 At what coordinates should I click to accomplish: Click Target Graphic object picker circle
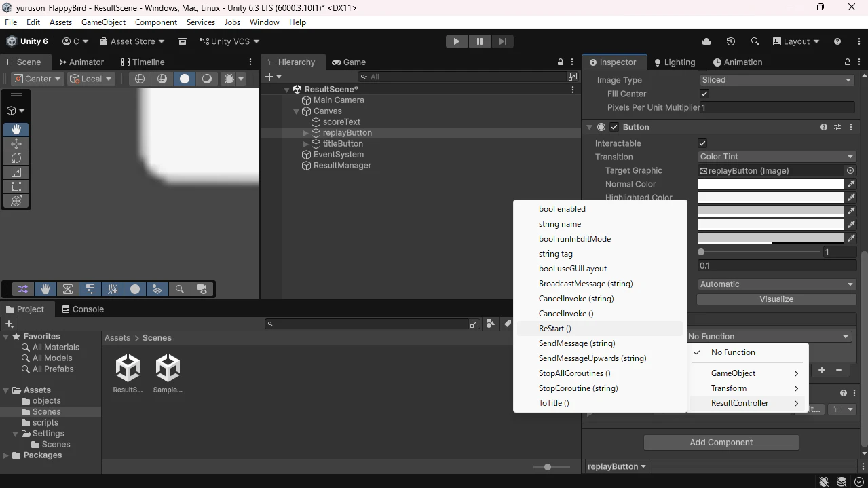tap(850, 170)
